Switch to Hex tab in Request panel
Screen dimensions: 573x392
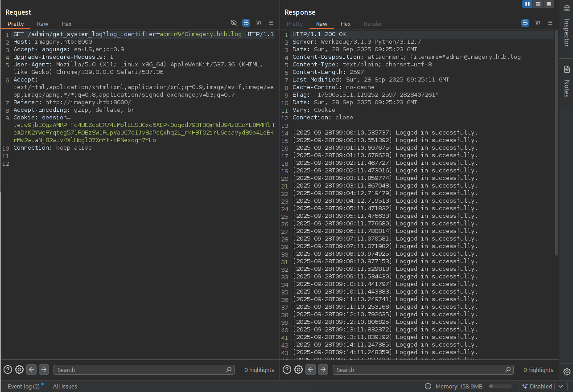[66, 24]
